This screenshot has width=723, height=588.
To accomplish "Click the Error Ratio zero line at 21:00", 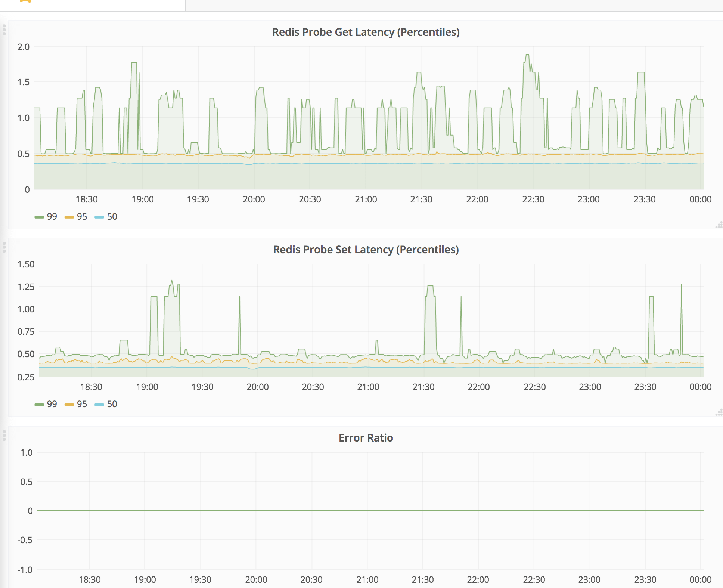I will [367, 511].
